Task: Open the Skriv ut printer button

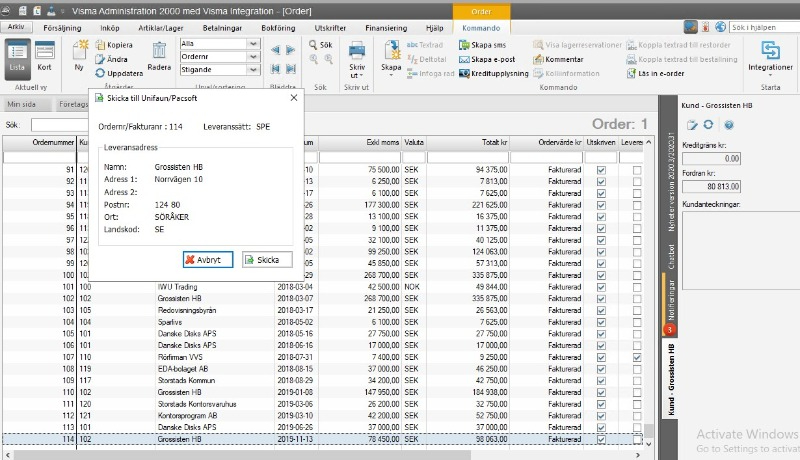Action: coord(357,59)
